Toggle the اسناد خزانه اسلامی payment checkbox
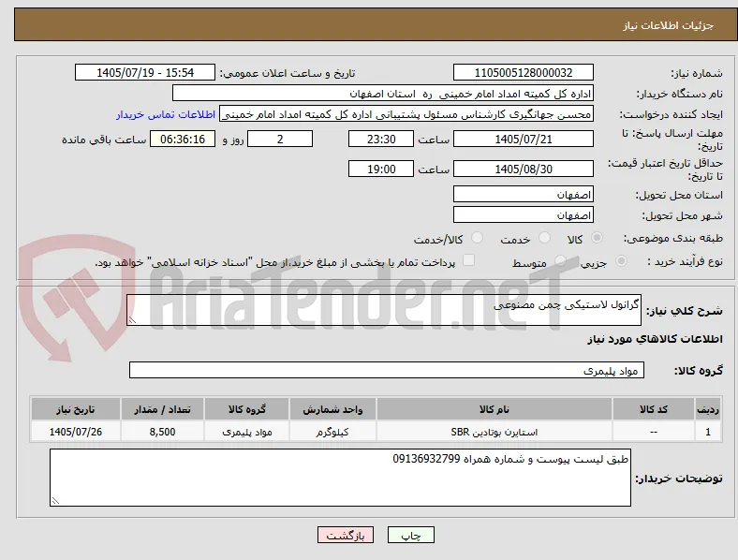Viewport: 738px width, 560px height. (469, 260)
